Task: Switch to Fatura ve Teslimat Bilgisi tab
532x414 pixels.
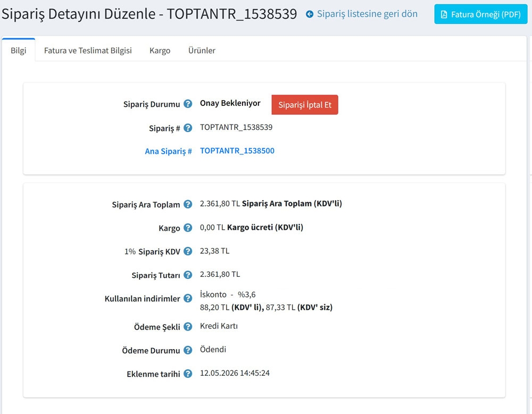Action: click(88, 51)
